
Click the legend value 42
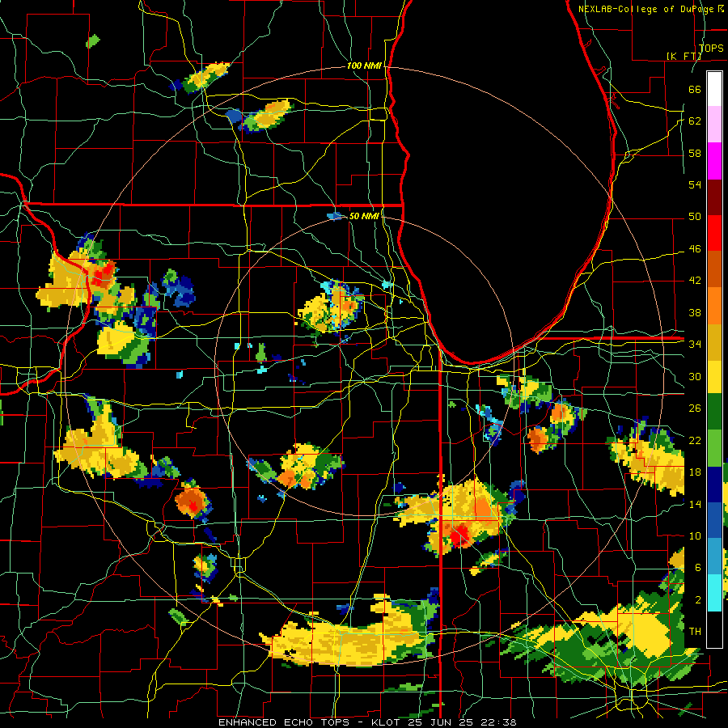(695, 281)
